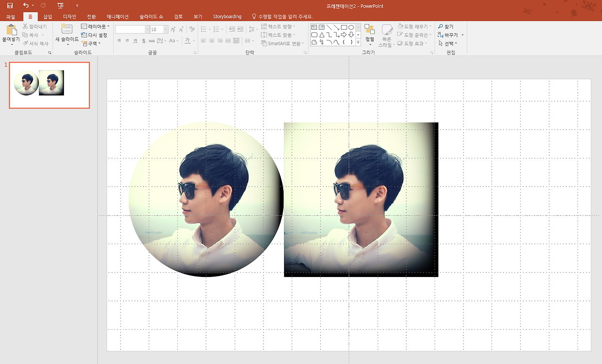Open the line spacing options
Screen dimensions: 602x364
[x=252, y=29]
